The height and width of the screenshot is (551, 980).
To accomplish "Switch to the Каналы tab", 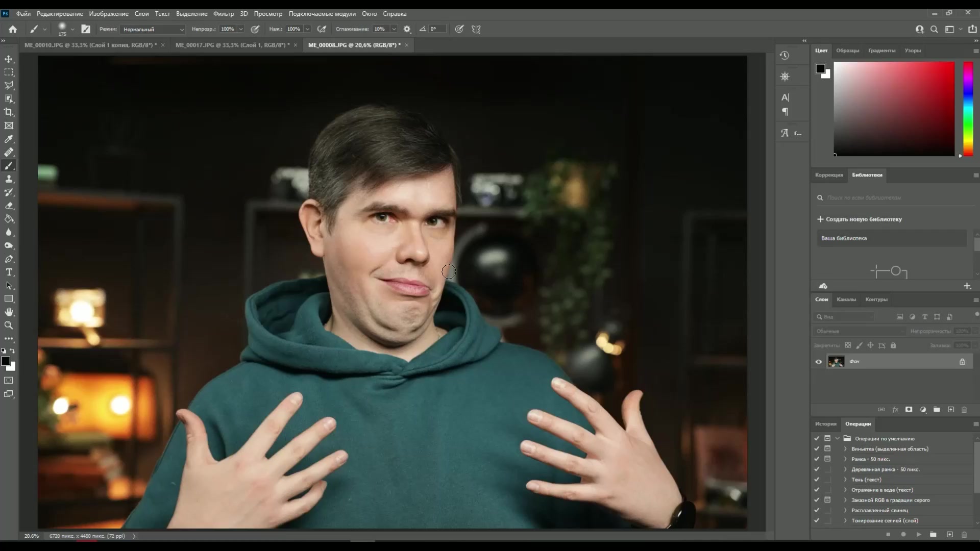I will pyautogui.click(x=847, y=299).
